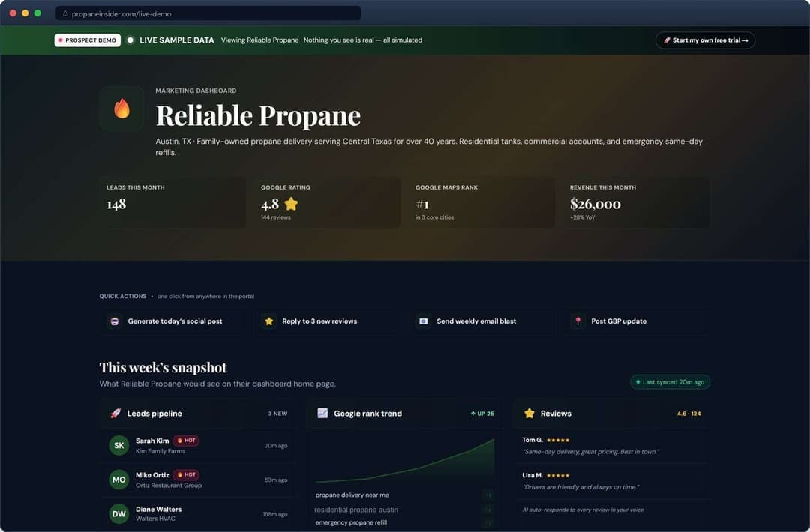Click Walters HVAC company text
Screen dimensions: 810x532
[x=155, y=519]
